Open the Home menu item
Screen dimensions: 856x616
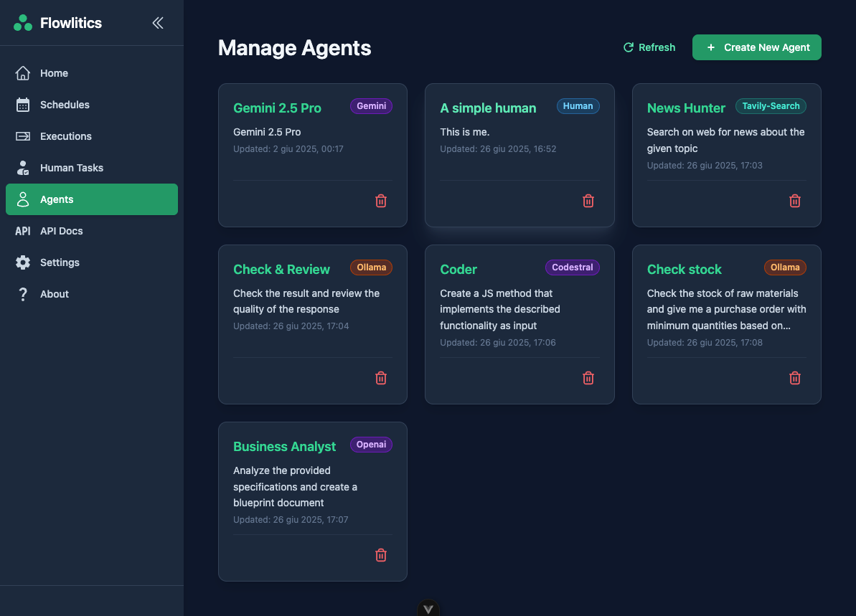92,73
